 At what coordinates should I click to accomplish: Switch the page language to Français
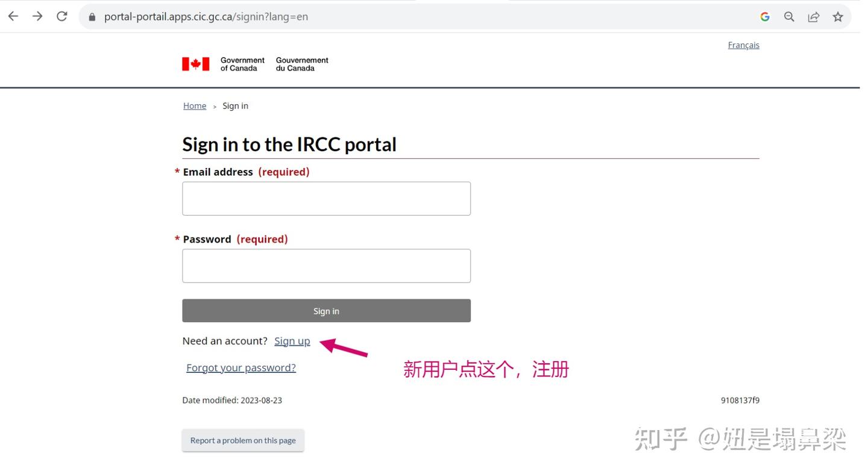pos(743,45)
